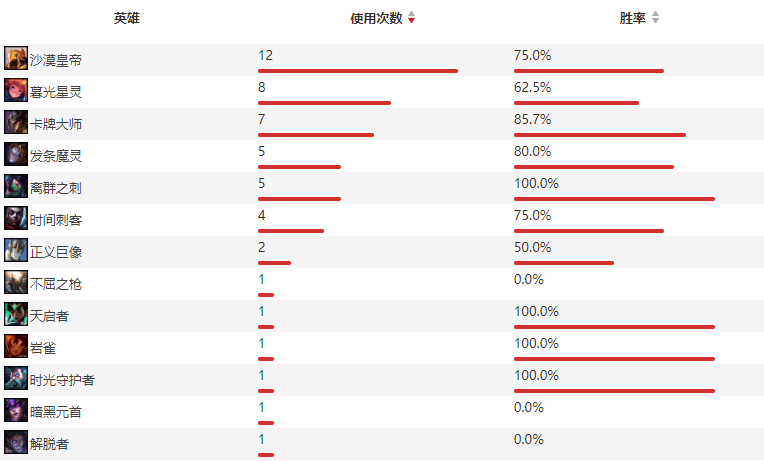This screenshot has width=764, height=461.
Task: Click the 正义巨像 champion avatar
Action: [x=16, y=250]
